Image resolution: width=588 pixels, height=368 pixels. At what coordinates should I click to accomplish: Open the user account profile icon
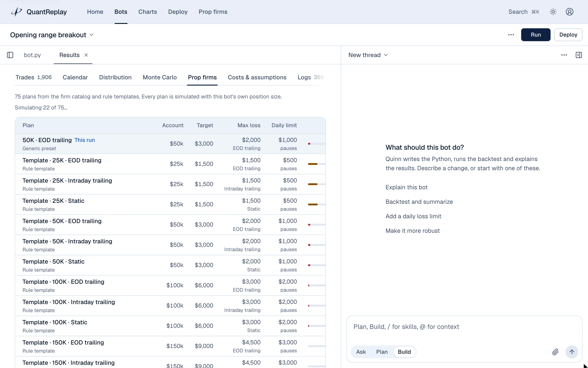tap(570, 12)
